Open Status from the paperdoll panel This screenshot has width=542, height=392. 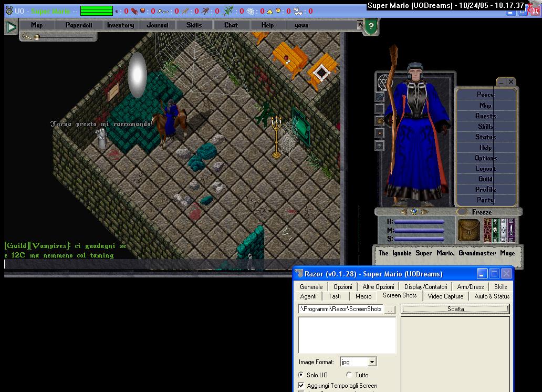click(486, 137)
